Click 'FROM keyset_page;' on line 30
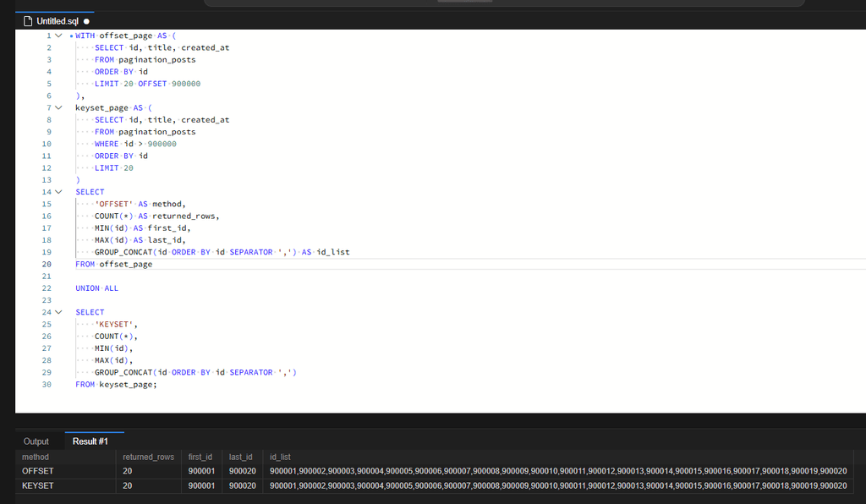Screen dimensions: 866x504 tap(116, 385)
